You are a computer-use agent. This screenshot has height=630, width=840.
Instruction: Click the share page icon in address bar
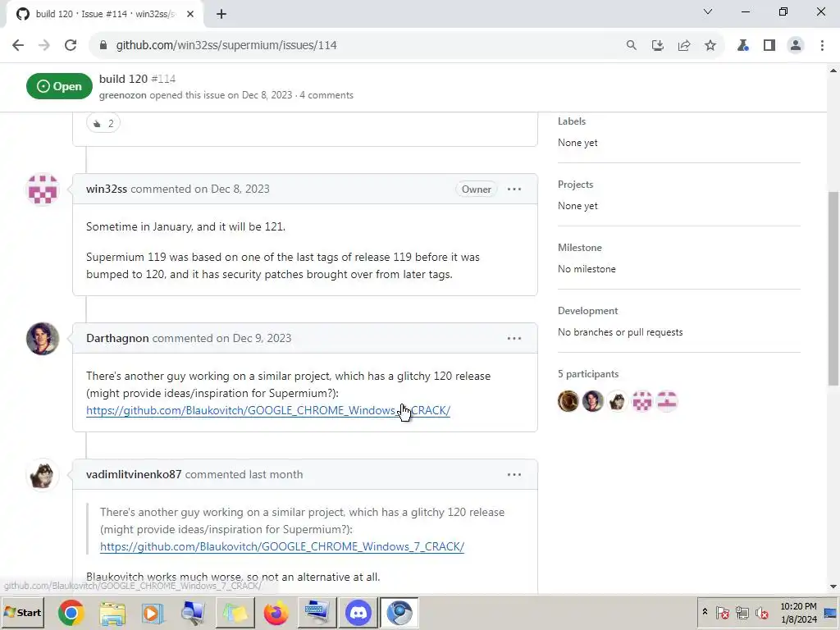(684, 45)
